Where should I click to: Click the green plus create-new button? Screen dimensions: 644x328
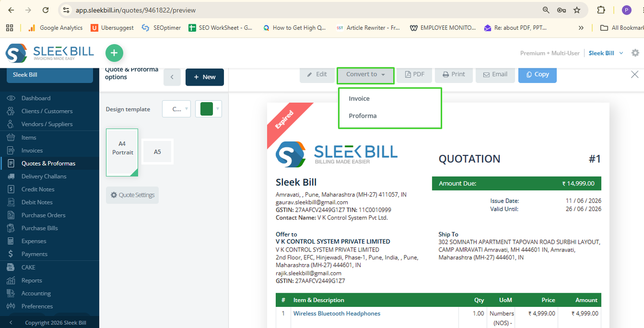click(x=114, y=53)
